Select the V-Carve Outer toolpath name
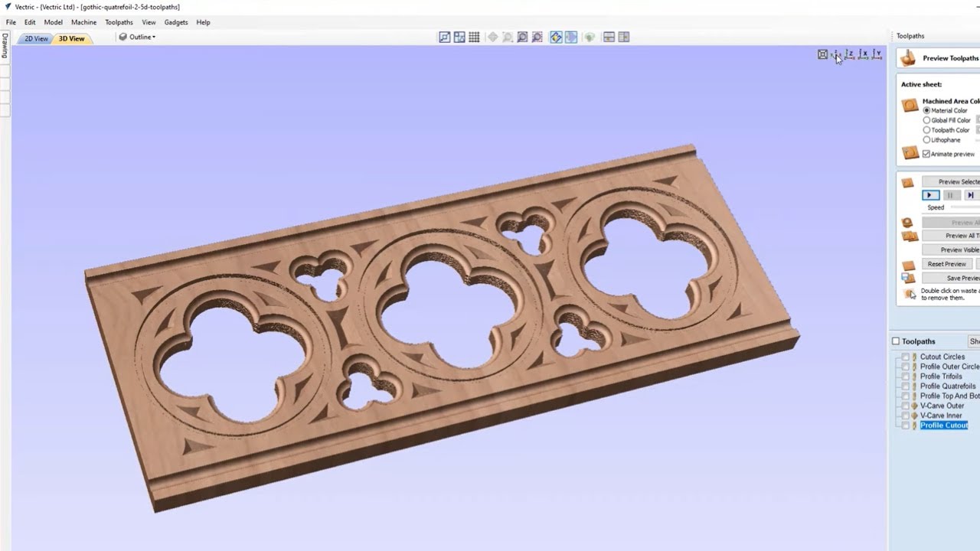This screenshot has height=551, width=980. pyautogui.click(x=942, y=406)
